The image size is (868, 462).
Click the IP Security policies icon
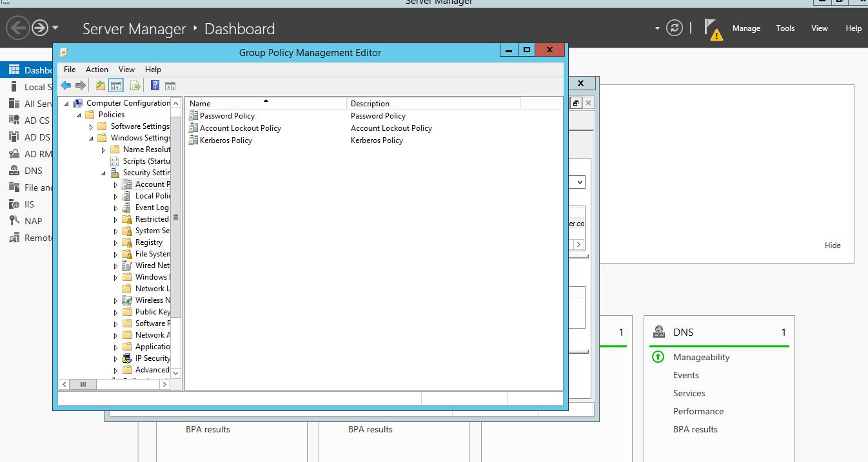click(127, 358)
